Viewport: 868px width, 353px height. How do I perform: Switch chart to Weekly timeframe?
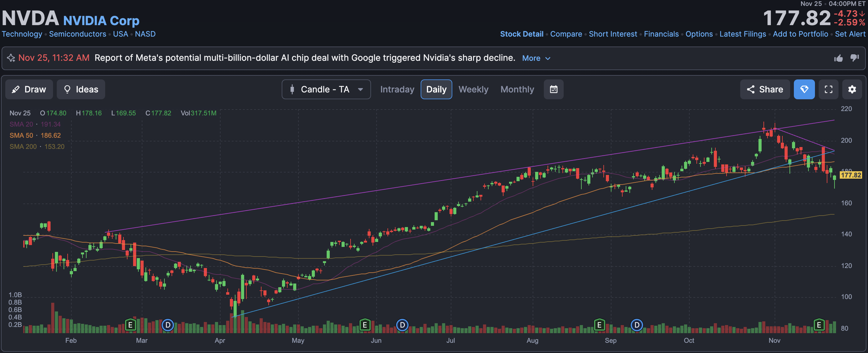tap(473, 89)
